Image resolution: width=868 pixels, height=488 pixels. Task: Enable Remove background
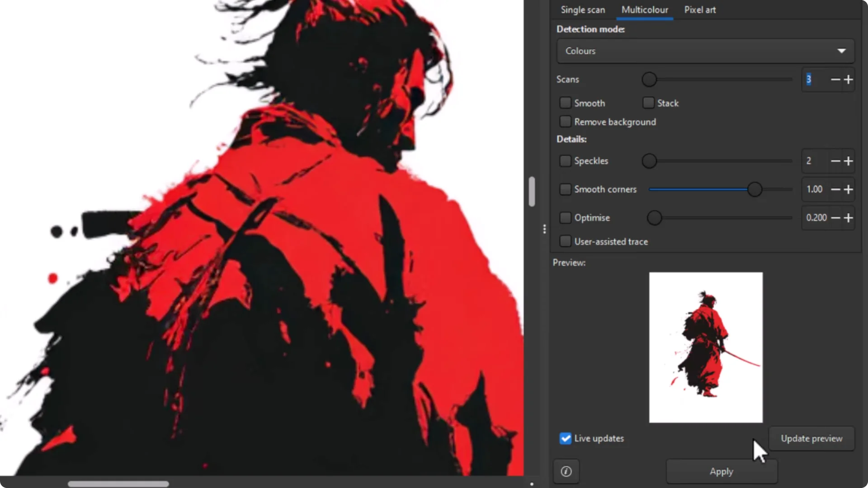[x=565, y=121]
